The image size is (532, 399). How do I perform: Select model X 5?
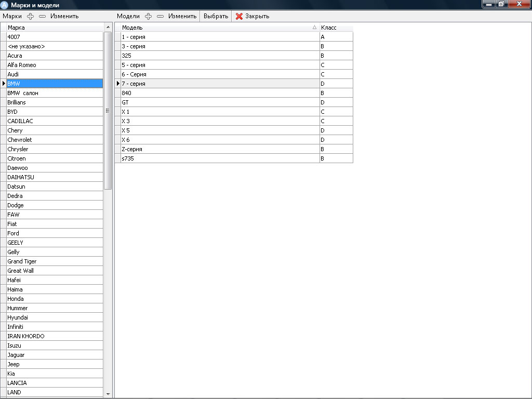click(220, 130)
